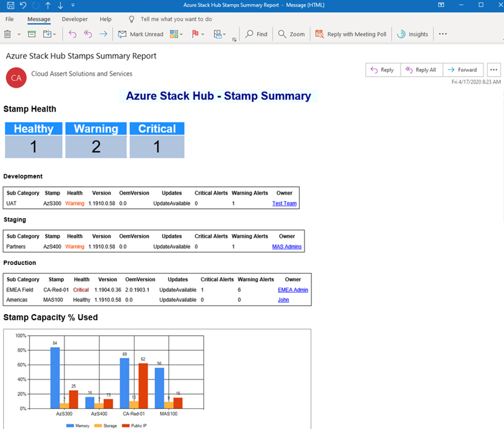Open ribbon more commands ellipsis
Screen dimensions: 504x429
[443, 34]
